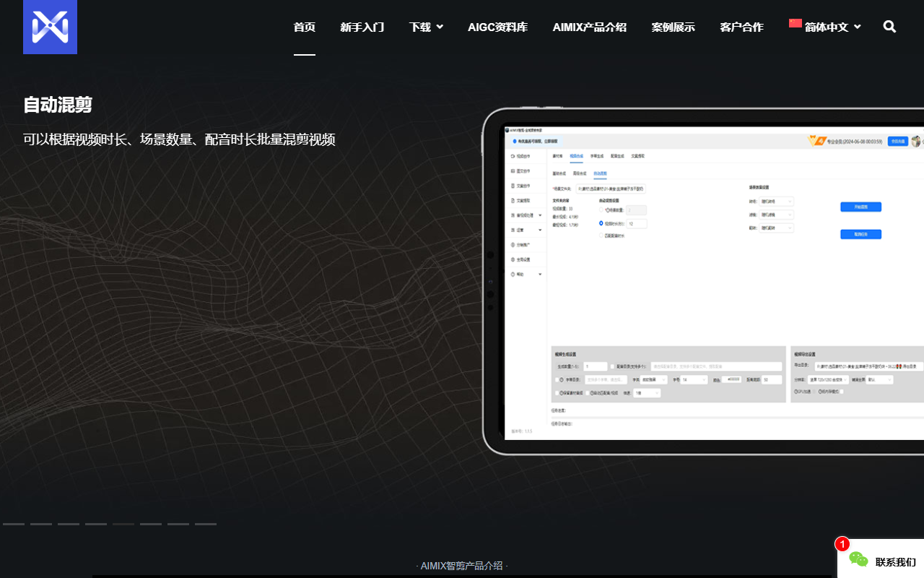Expand the 下载 dropdown chevron
924x578 pixels.
pos(440,27)
